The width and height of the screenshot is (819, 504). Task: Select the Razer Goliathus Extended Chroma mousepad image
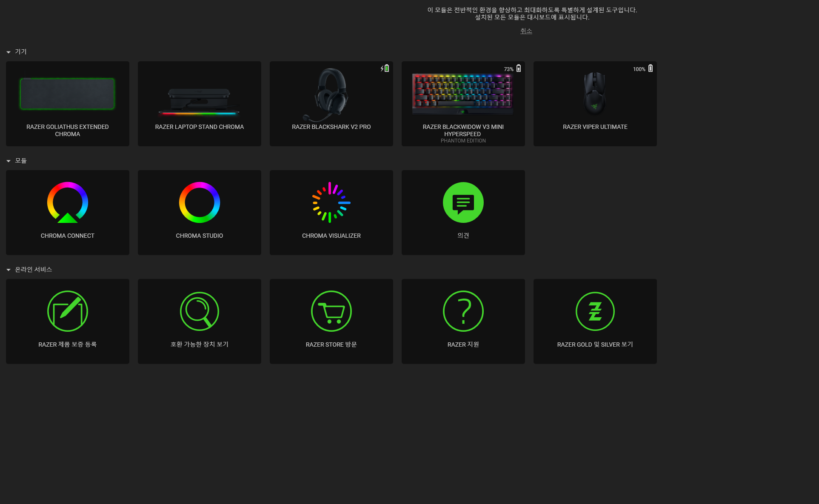tap(68, 94)
